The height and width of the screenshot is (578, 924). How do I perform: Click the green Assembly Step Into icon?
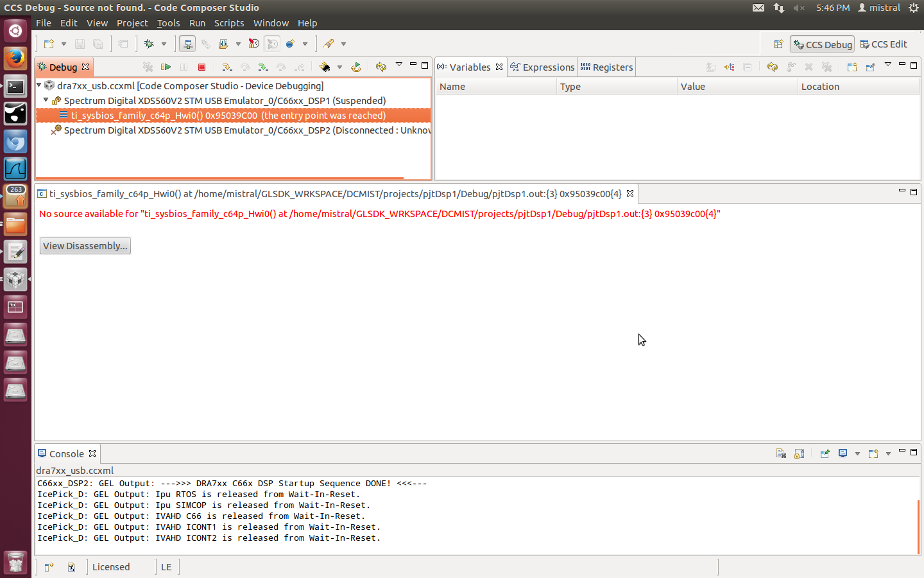(x=262, y=67)
